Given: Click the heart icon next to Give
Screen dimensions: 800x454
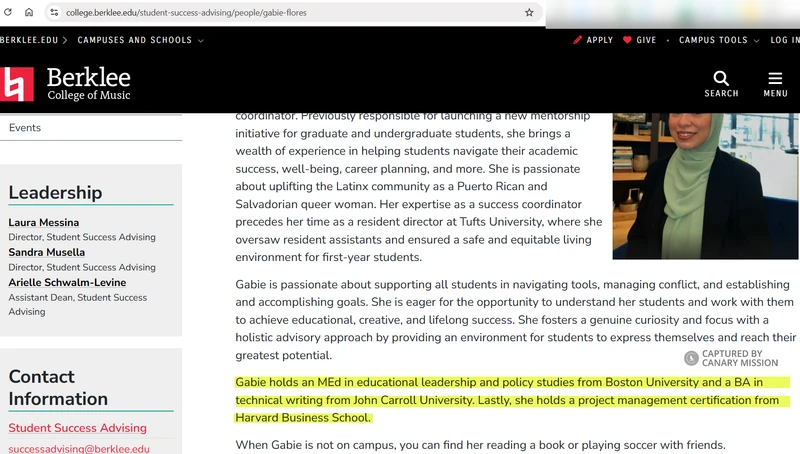Looking at the screenshot, I should click(x=627, y=40).
